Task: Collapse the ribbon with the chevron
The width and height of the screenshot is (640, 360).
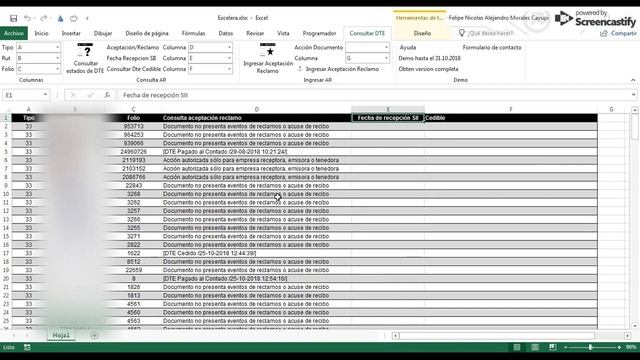Action: pyautogui.click(x=633, y=80)
